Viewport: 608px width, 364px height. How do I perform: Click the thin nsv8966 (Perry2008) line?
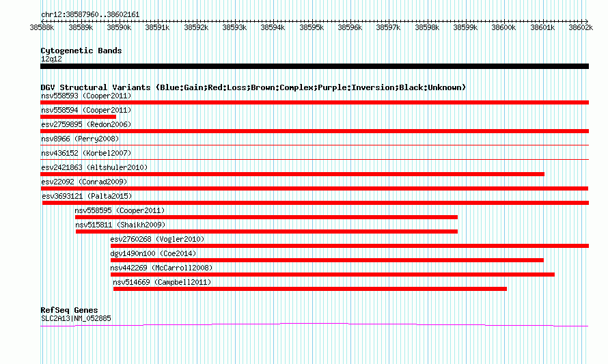(314, 145)
